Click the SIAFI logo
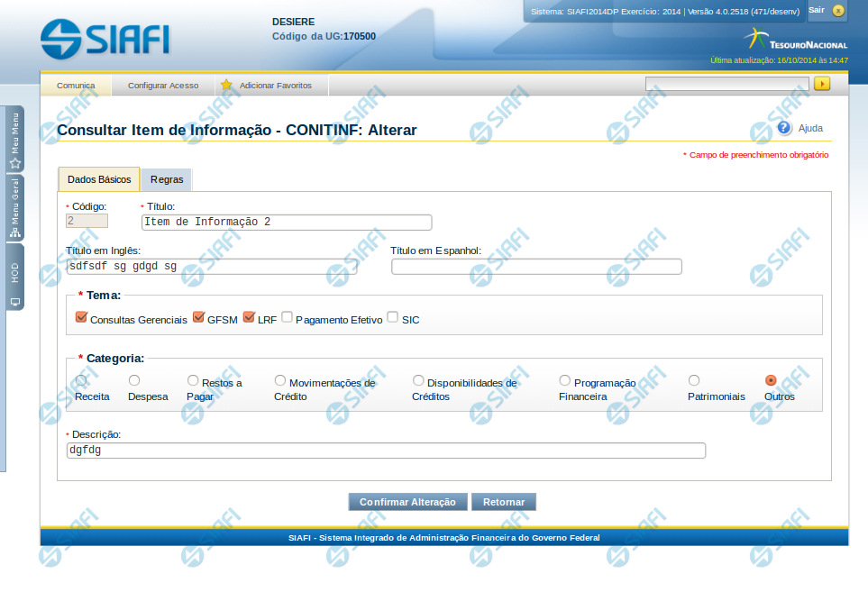The image size is (868, 592). [x=105, y=36]
